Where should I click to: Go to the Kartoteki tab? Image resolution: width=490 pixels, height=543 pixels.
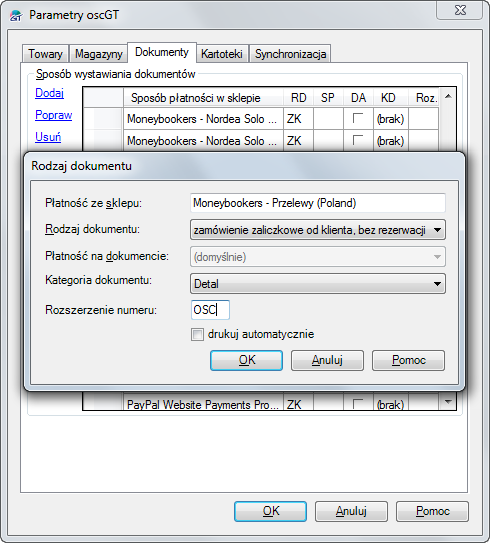(222, 54)
